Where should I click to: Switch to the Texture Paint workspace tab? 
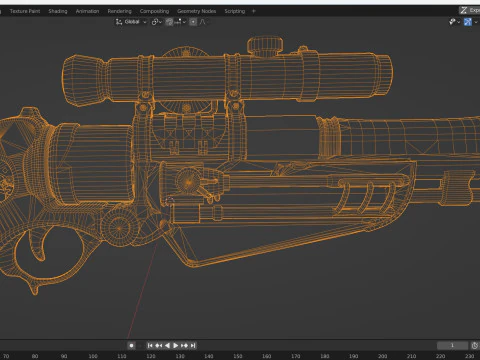[x=25, y=11]
